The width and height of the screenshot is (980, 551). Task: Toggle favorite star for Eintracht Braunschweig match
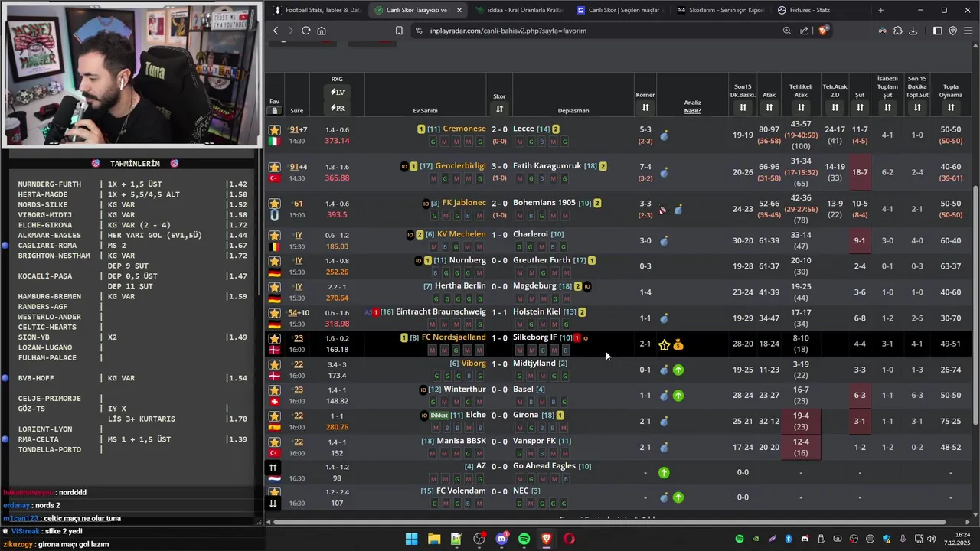[x=274, y=313]
